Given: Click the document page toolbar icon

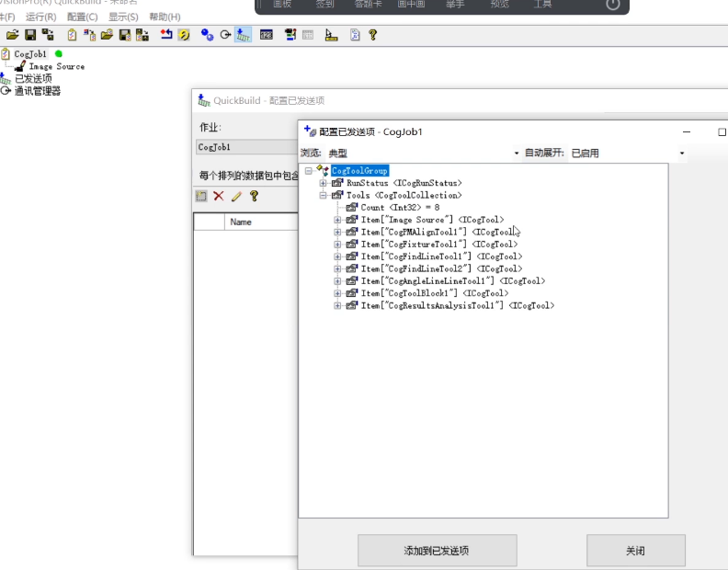Looking at the screenshot, I should pos(355,35).
